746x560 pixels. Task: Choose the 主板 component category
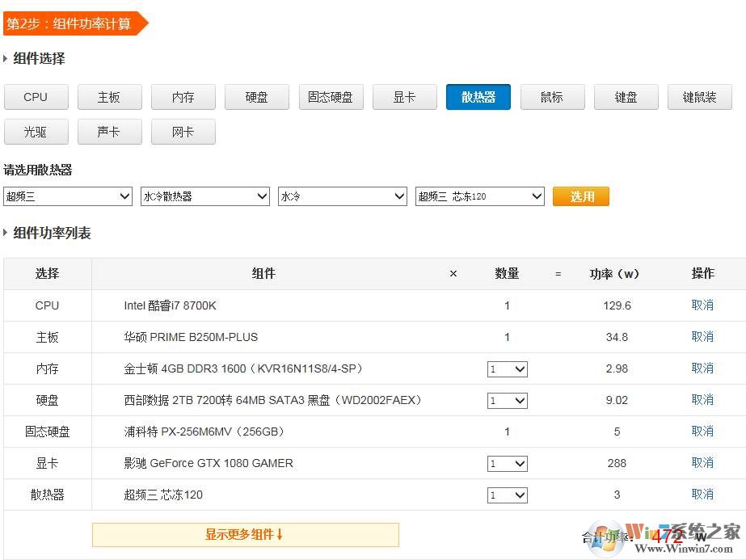point(109,97)
